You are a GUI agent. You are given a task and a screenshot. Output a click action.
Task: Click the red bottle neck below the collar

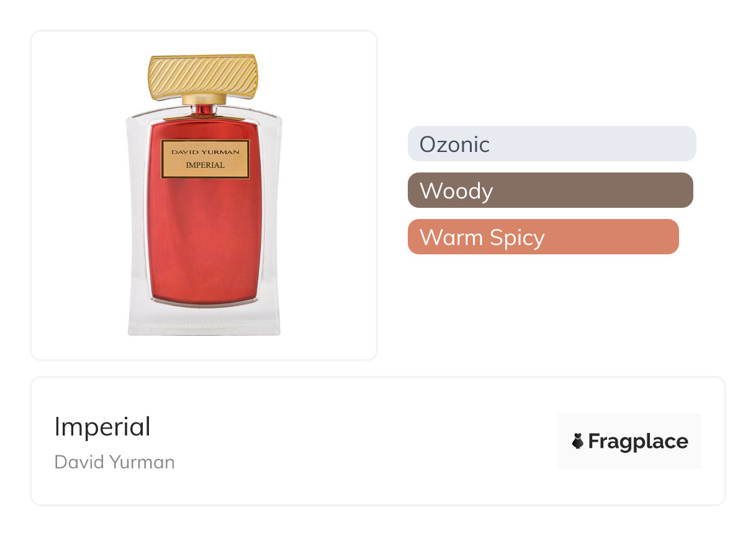pyautogui.click(x=204, y=110)
